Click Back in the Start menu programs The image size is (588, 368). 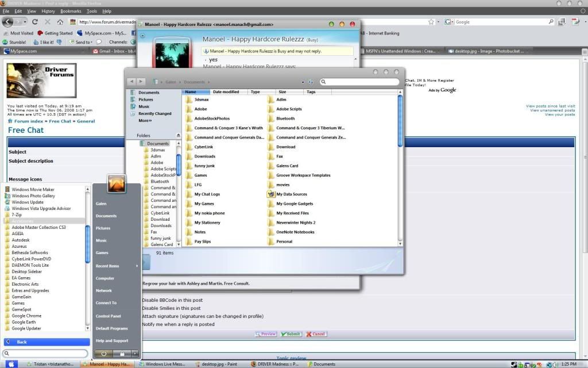(x=47, y=342)
